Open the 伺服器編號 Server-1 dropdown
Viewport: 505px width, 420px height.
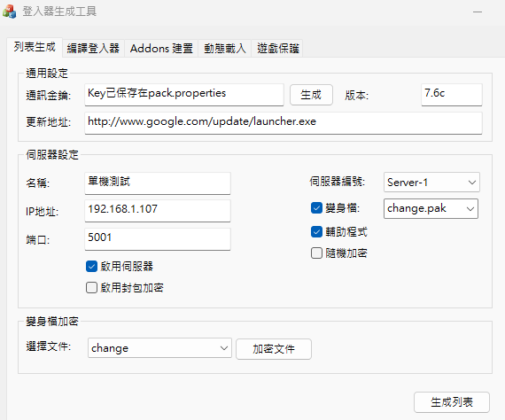(431, 183)
